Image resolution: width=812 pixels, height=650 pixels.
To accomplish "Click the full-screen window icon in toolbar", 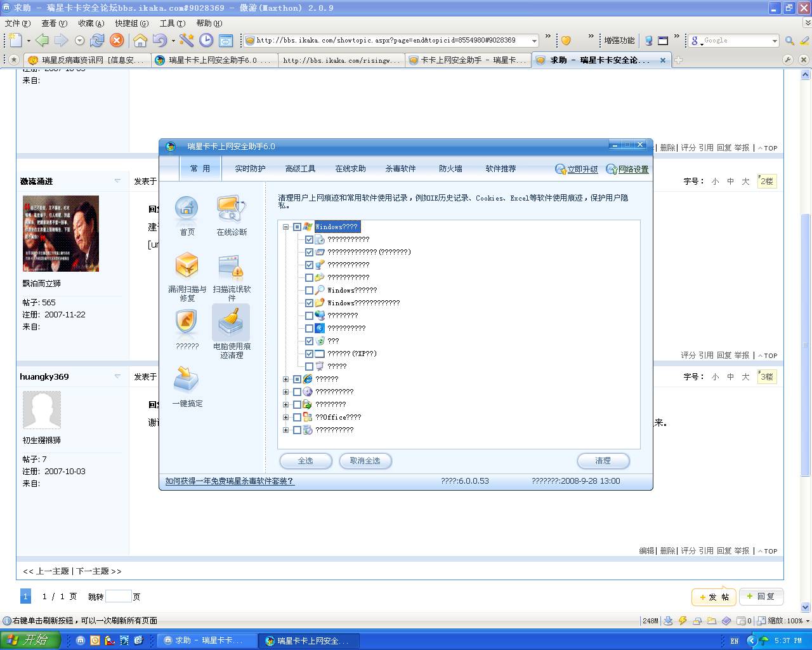I will click(226, 40).
